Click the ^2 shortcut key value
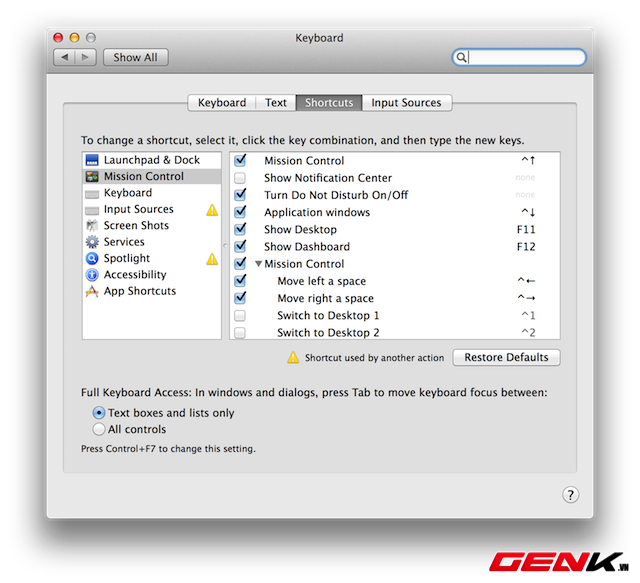Screen dimensions: 640x583 click(x=528, y=332)
